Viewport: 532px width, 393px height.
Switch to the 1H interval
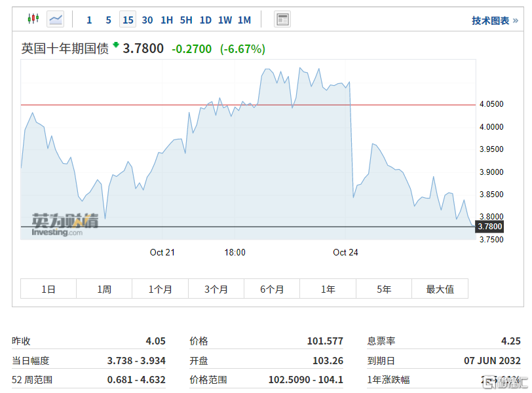pos(167,20)
